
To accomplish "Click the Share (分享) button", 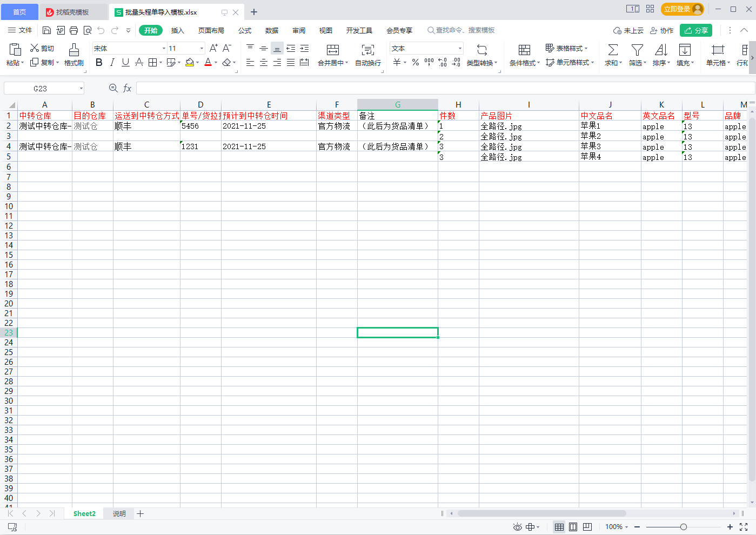I will point(696,31).
